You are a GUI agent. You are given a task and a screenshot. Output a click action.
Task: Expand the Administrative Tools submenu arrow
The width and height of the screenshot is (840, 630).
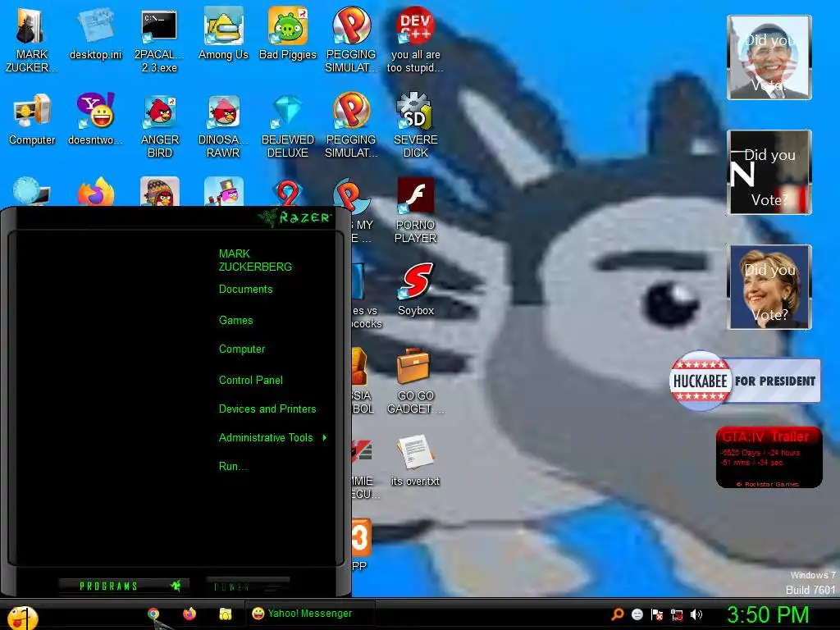point(325,438)
